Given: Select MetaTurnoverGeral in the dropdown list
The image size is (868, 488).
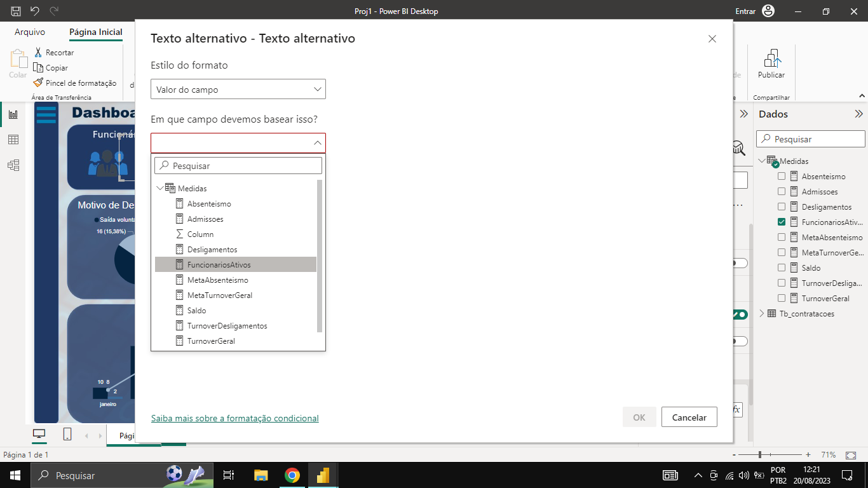Looking at the screenshot, I should 236,295.
